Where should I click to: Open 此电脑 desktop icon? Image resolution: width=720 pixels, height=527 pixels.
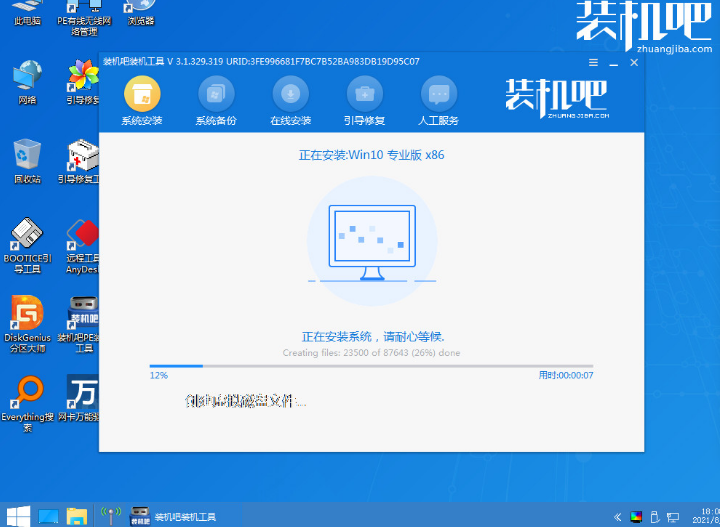(27, 13)
